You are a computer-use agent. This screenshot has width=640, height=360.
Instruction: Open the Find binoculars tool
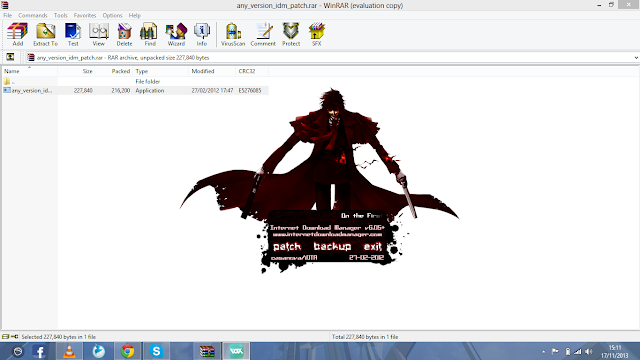[150, 35]
